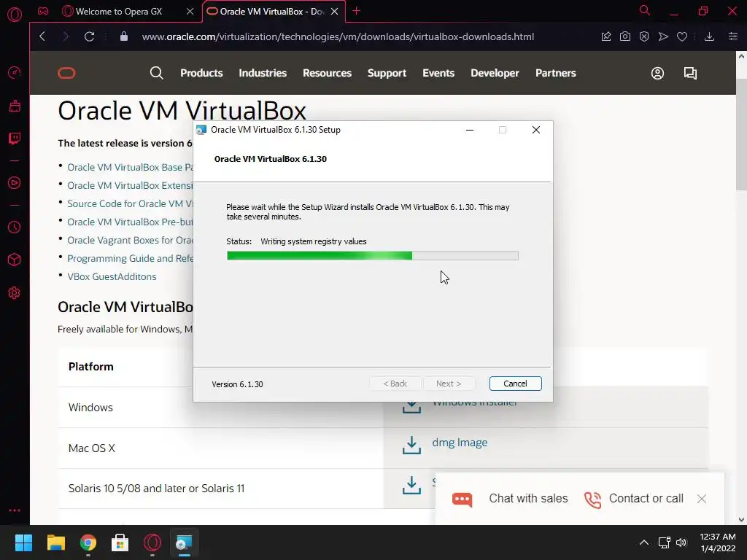The height and width of the screenshot is (560, 747).
Task: Open the ad blocker shield icon
Action: [644, 36]
